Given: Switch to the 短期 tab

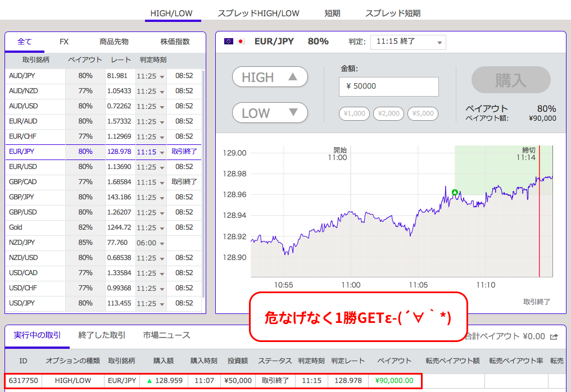Looking at the screenshot, I should click(x=332, y=13).
